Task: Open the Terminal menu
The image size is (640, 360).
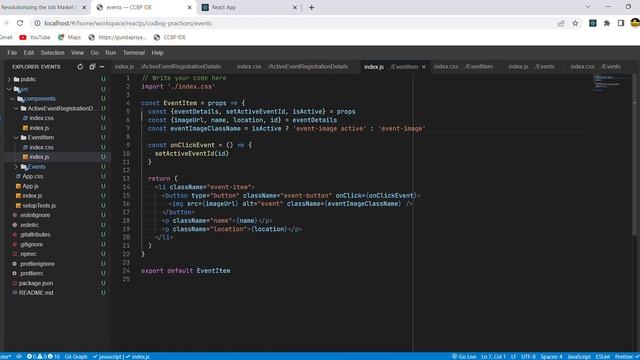Action: tap(134, 53)
